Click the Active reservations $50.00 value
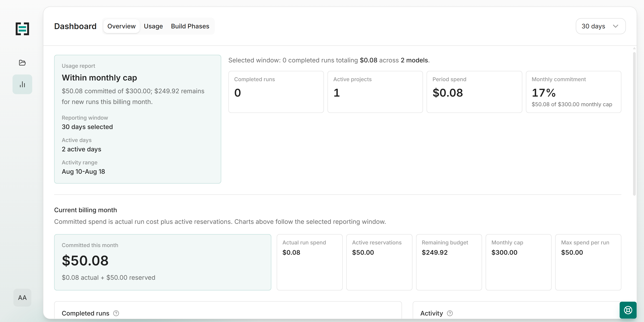The width and height of the screenshot is (644, 322). click(x=363, y=252)
